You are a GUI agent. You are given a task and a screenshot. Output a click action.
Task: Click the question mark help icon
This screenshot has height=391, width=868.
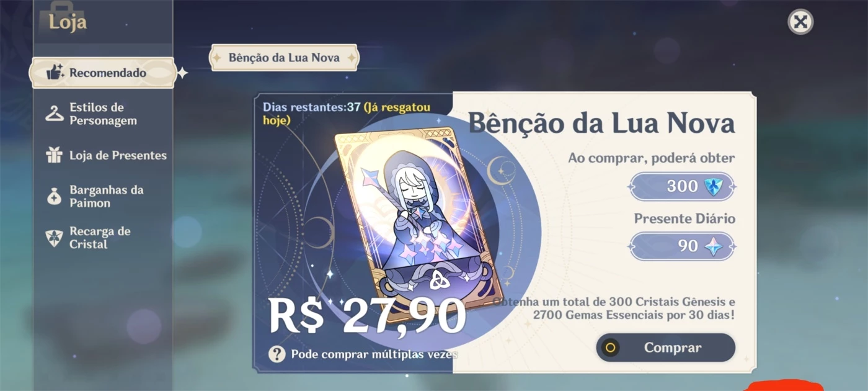coord(277,354)
